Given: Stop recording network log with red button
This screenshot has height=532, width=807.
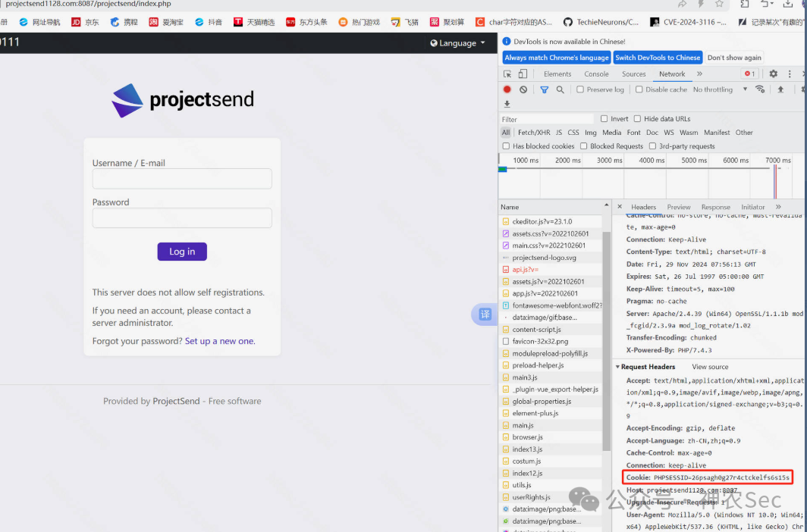Looking at the screenshot, I should (507, 89).
